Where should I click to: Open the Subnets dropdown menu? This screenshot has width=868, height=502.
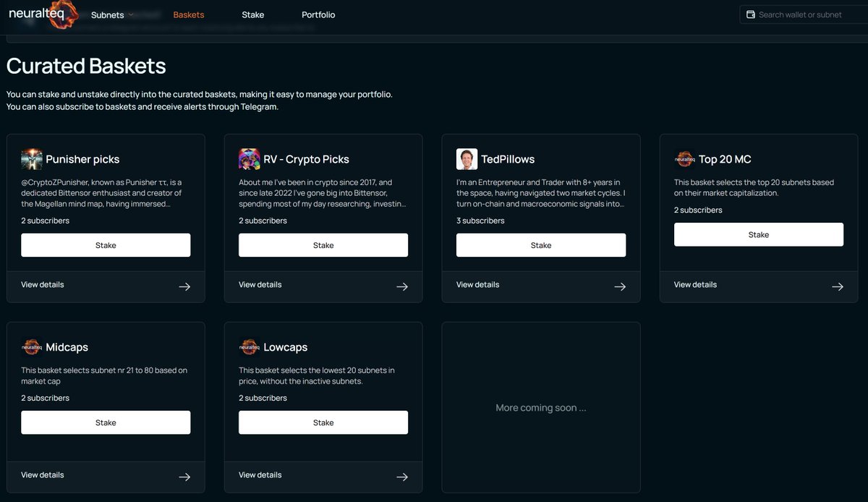point(112,14)
